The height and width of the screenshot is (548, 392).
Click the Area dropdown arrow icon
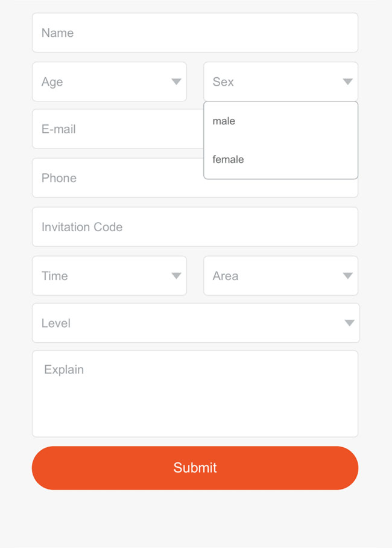347,276
